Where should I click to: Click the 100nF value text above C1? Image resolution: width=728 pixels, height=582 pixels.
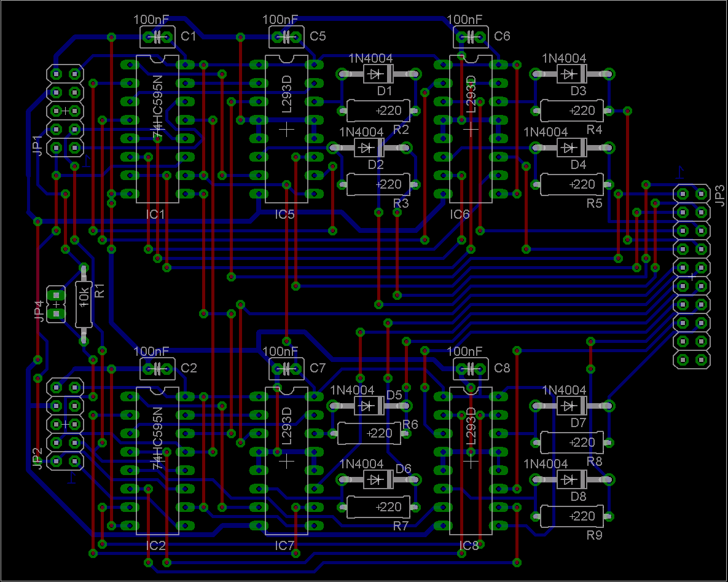coord(151,20)
